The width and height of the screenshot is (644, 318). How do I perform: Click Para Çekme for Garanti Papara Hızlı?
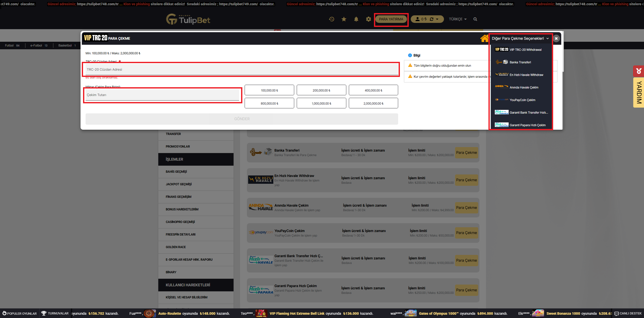[467, 290]
